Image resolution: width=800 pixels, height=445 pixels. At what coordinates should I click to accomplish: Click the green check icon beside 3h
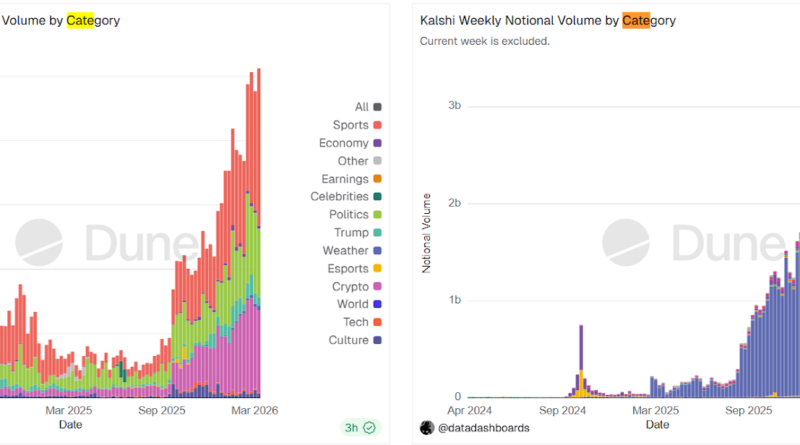pyautogui.click(x=370, y=428)
